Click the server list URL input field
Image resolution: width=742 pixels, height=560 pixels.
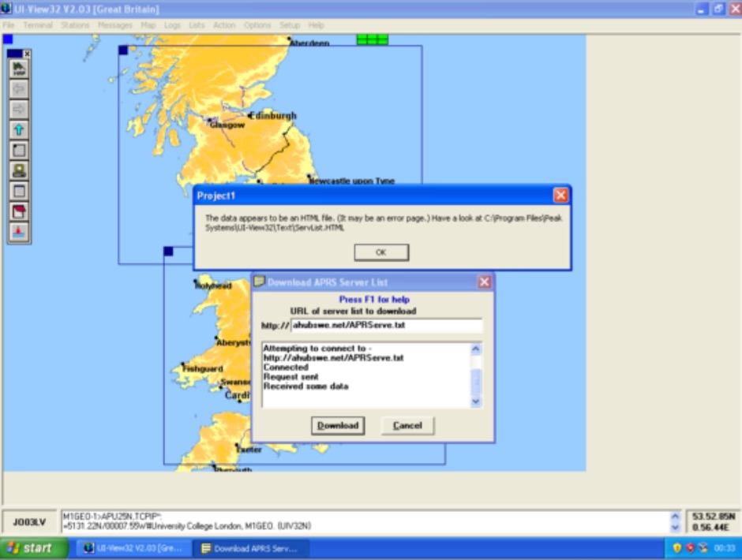pyautogui.click(x=387, y=326)
